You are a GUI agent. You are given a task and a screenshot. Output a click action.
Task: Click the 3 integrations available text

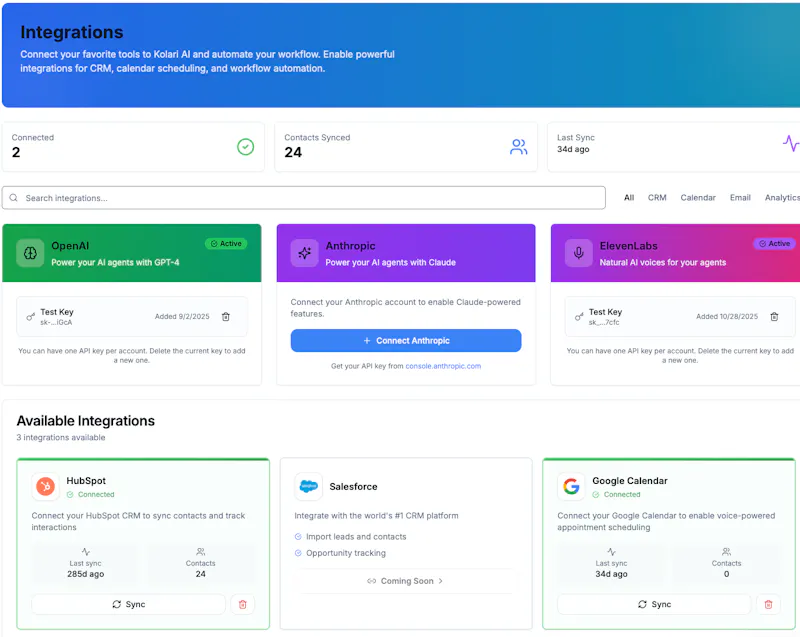61,438
